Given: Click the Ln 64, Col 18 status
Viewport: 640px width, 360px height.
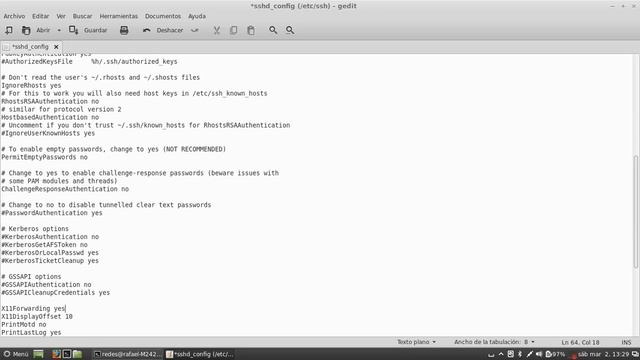Looking at the screenshot, I should 580,342.
